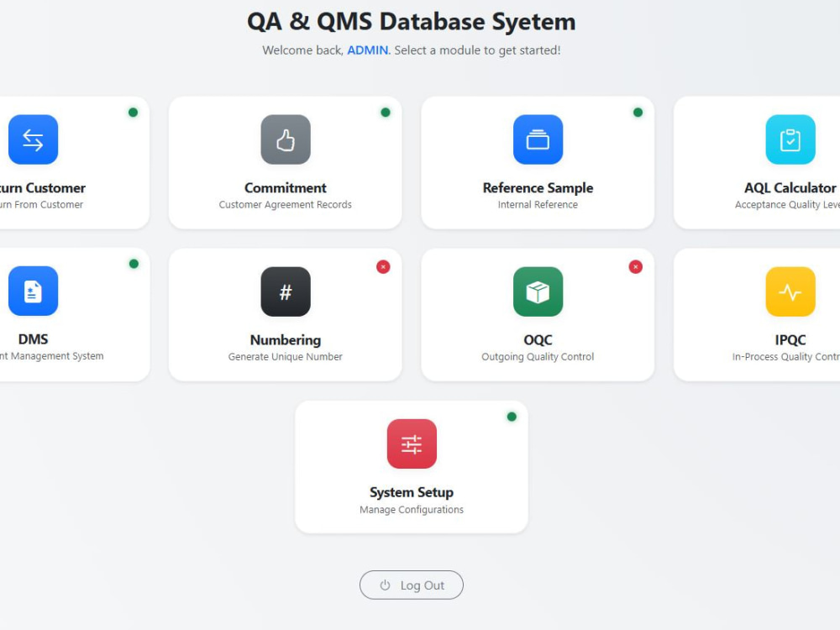This screenshot has width=840, height=630.
Task: Click 'Manage Configurations' subtitle
Action: click(x=412, y=510)
